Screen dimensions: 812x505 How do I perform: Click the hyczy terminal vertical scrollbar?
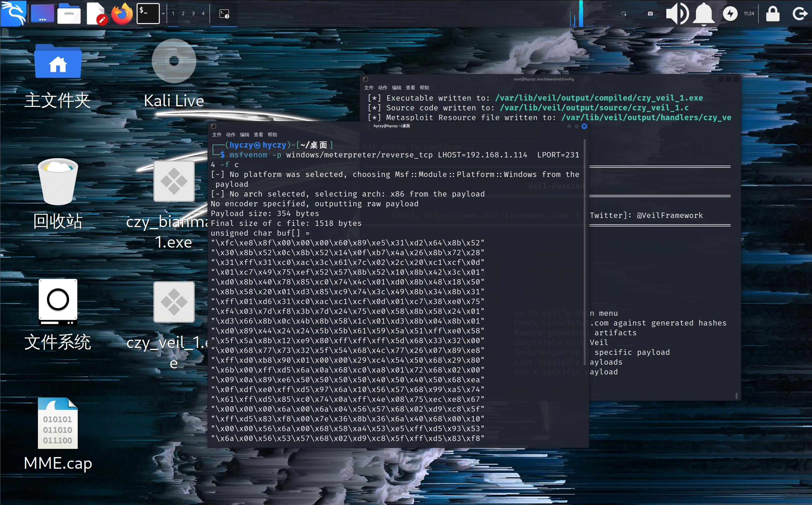tap(584, 252)
